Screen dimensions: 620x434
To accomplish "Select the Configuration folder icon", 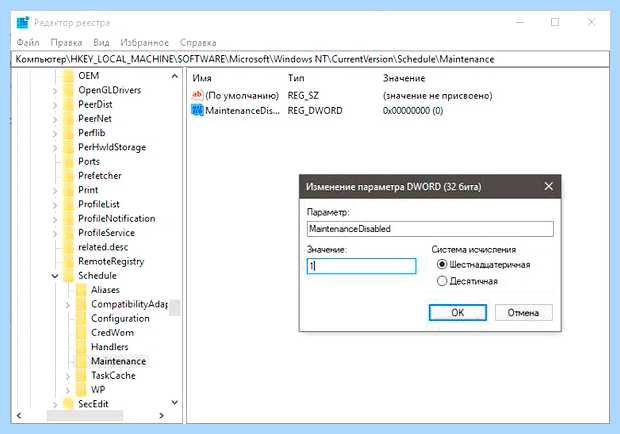I will (x=81, y=318).
